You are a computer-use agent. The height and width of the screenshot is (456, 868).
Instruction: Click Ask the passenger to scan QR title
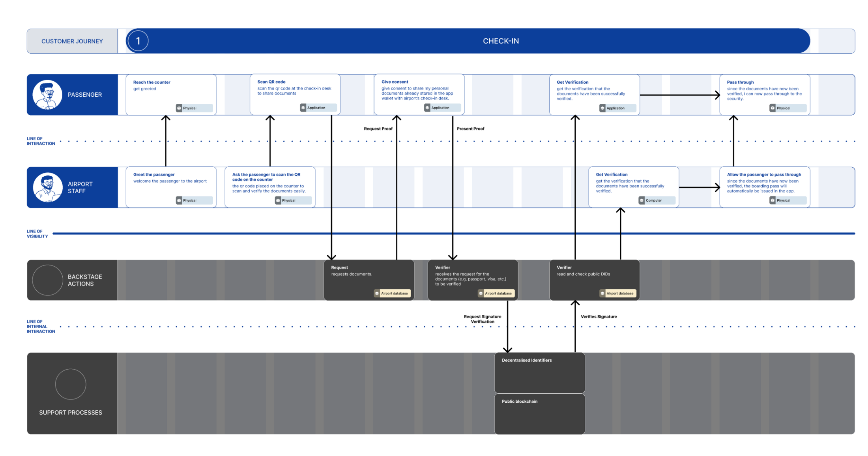point(266,177)
